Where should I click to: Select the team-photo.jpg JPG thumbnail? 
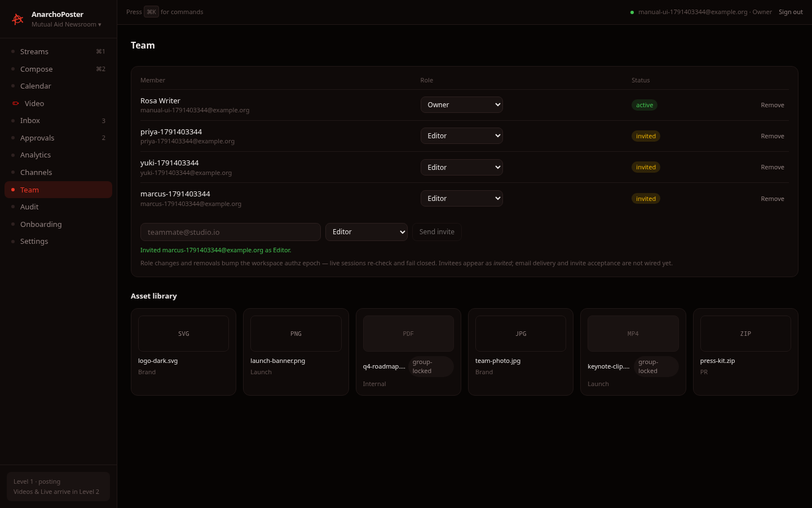pos(520,334)
